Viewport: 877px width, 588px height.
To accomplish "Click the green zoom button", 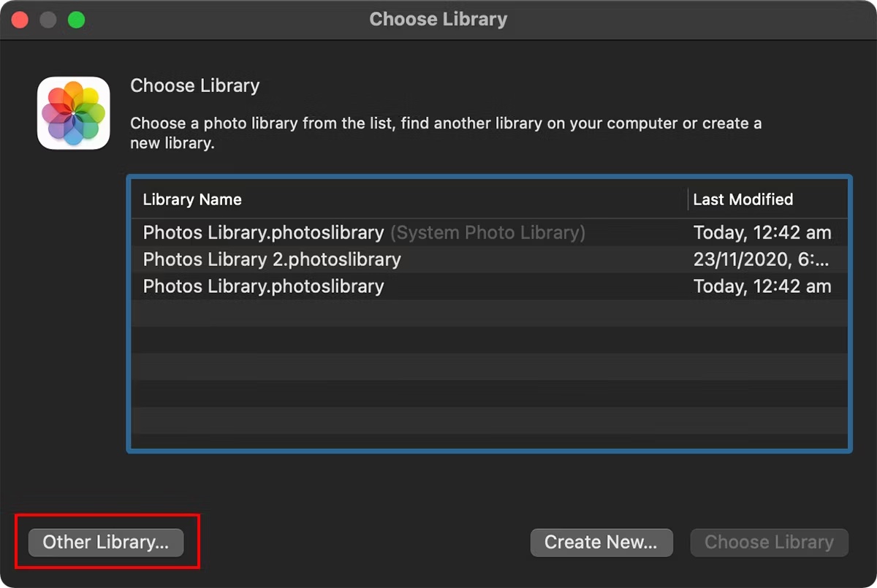I will [x=75, y=20].
